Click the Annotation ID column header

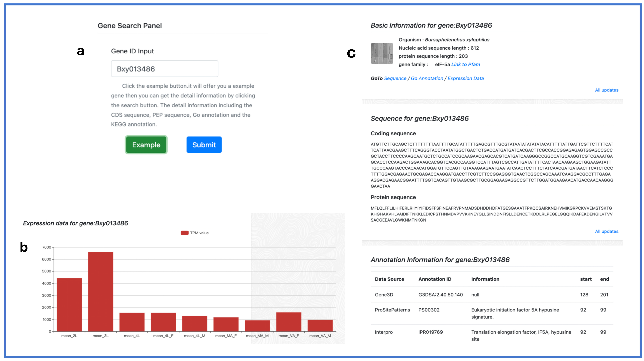[x=435, y=279]
